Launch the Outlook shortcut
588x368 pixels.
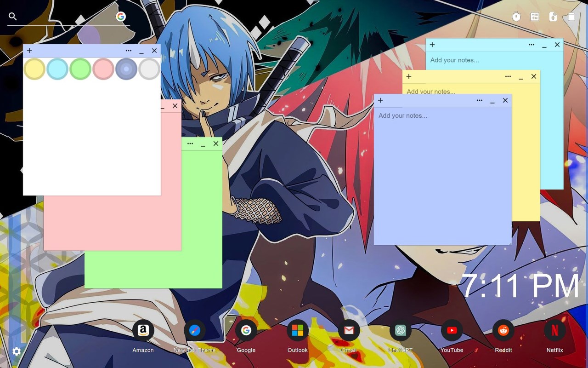pyautogui.click(x=298, y=330)
